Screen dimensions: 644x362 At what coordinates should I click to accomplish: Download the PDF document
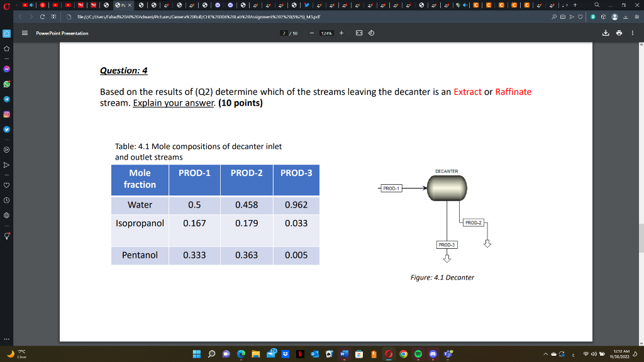click(606, 33)
